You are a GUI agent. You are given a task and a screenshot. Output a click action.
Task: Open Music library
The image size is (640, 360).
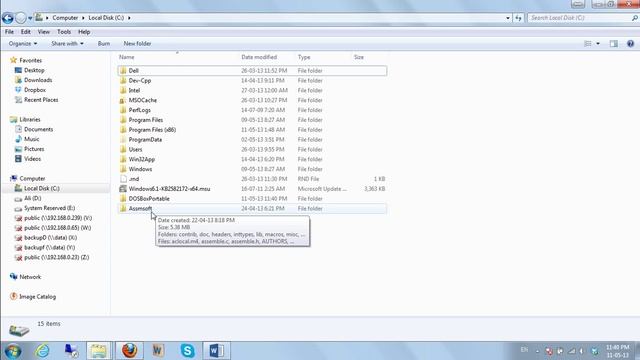click(x=31, y=139)
